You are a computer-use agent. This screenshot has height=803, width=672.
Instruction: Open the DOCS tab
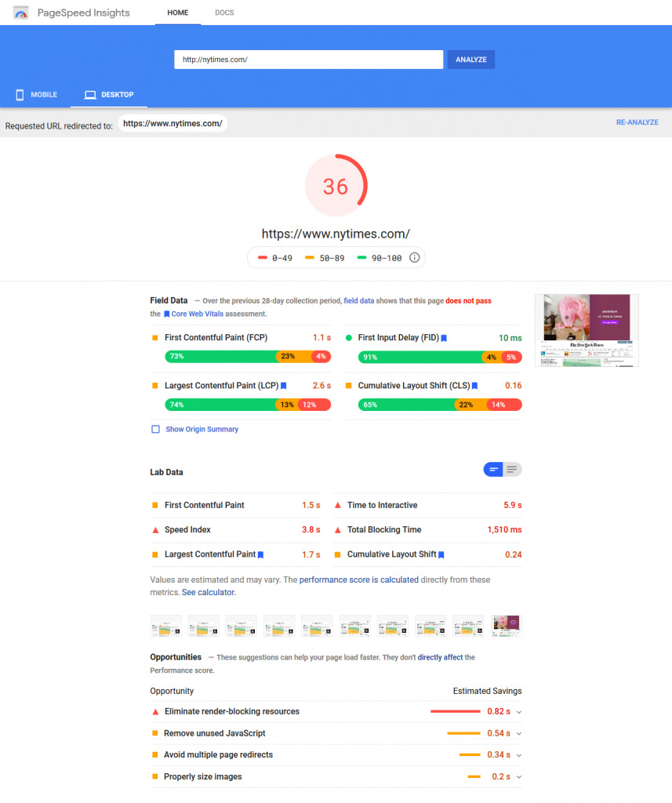[x=224, y=13]
